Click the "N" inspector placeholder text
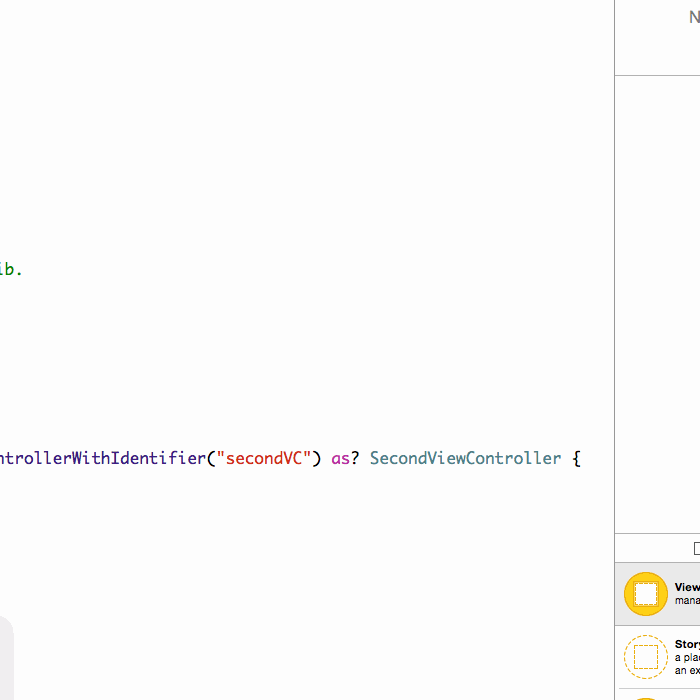Viewport: 700px width, 700px height. tap(694, 18)
